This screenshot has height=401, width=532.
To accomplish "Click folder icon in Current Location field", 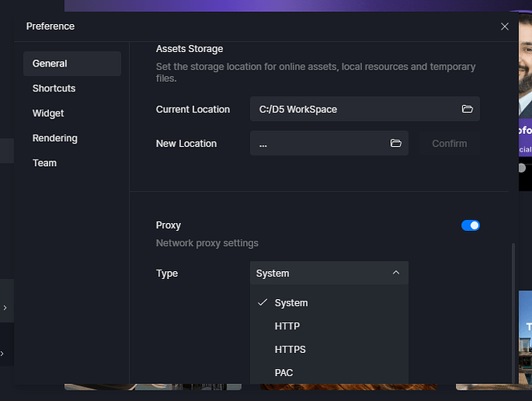I will click(467, 109).
